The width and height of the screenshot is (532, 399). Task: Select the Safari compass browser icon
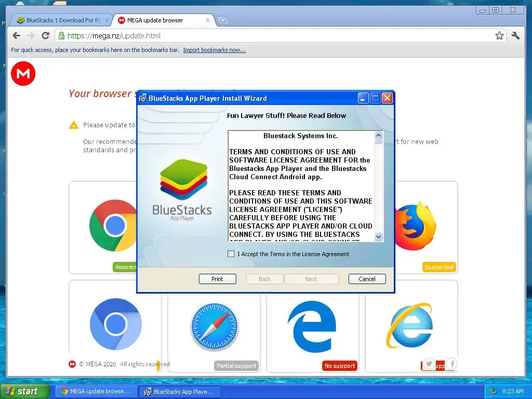215,326
